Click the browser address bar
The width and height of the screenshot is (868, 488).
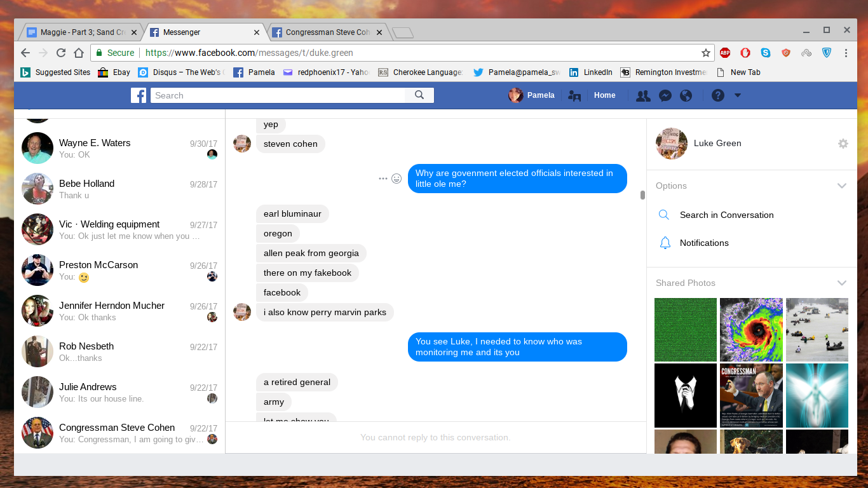(x=402, y=53)
